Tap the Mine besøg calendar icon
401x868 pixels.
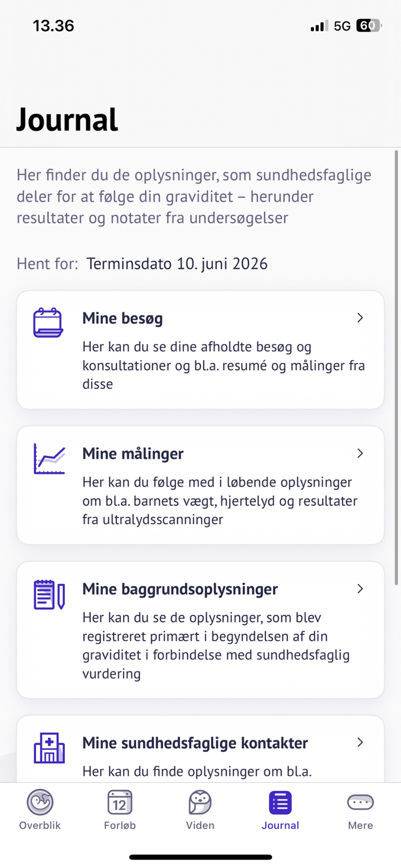[49, 322]
